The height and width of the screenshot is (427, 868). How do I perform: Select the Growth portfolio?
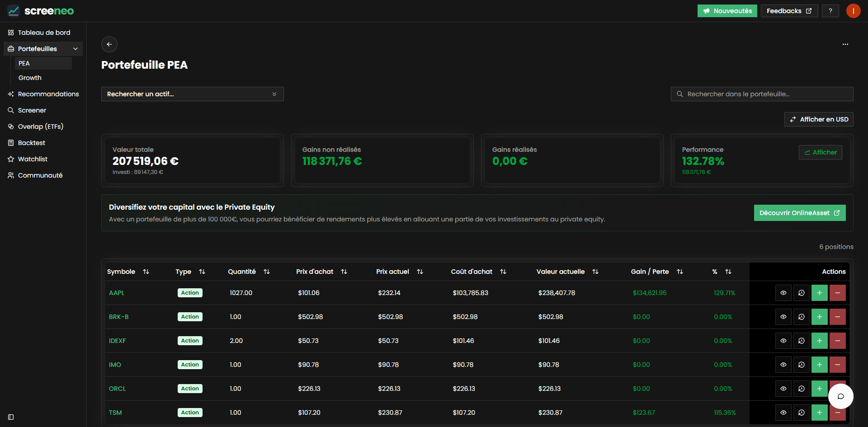pos(30,78)
